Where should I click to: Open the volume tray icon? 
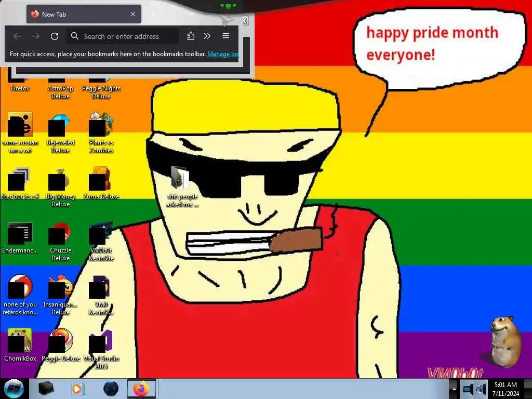481,389
